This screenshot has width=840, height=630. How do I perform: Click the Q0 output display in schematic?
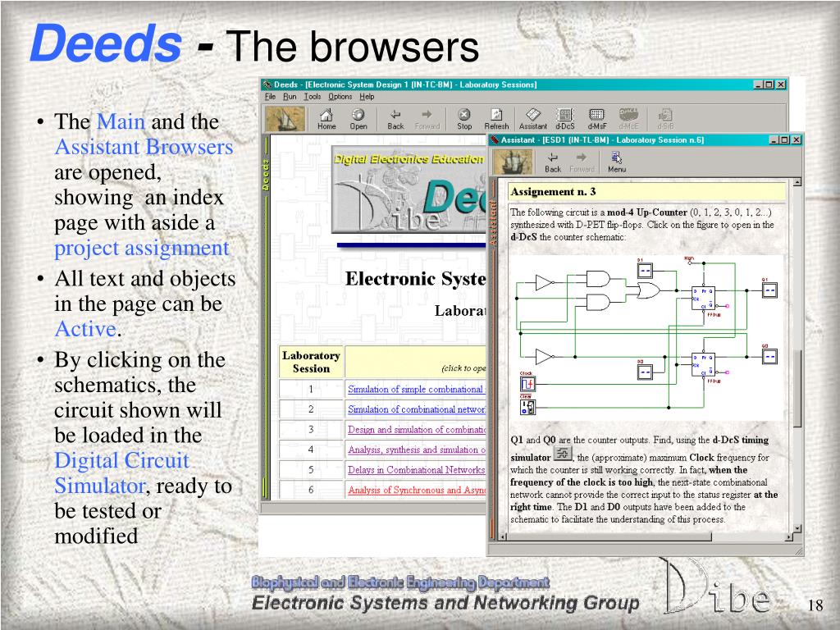(769, 356)
